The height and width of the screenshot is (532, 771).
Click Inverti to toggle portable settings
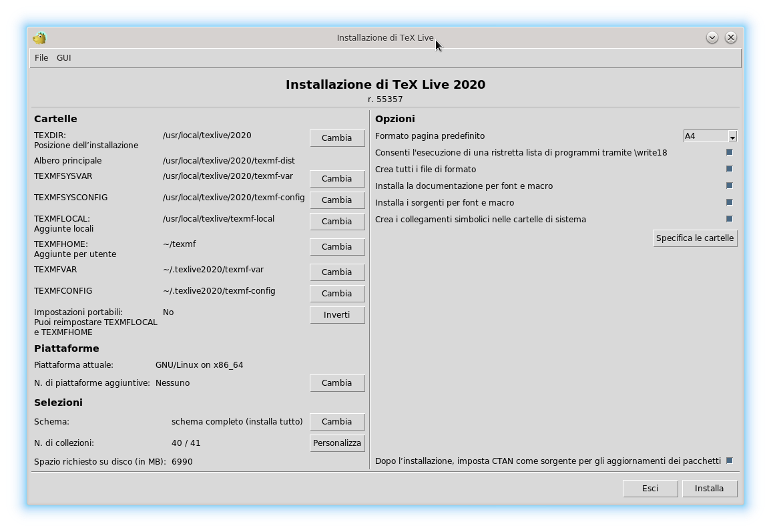tap(337, 315)
